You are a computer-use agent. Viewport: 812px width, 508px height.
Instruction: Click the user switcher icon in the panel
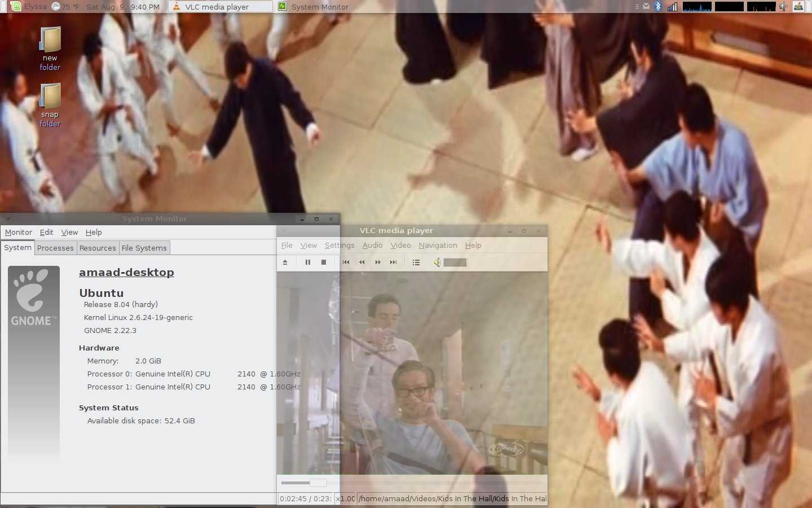click(798, 7)
